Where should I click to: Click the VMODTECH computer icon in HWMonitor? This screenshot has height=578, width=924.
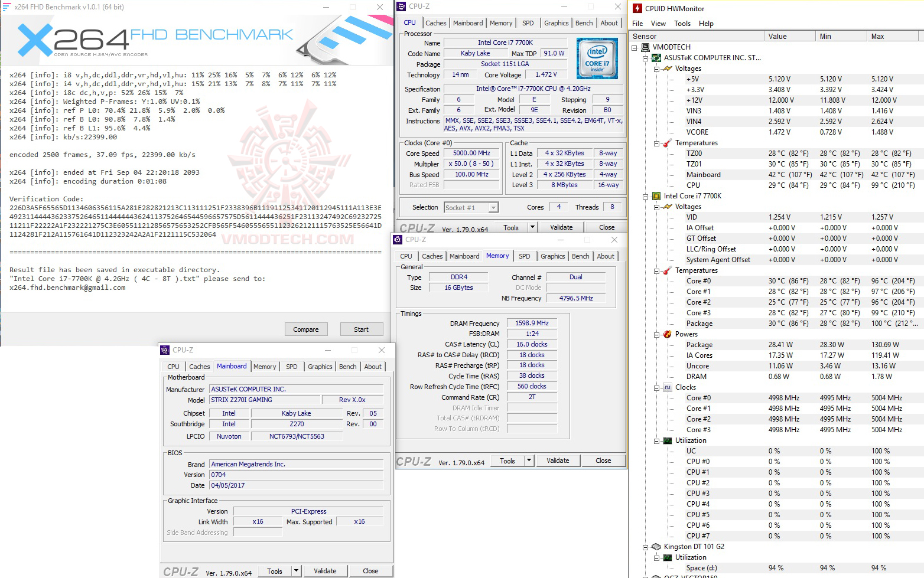(x=646, y=47)
